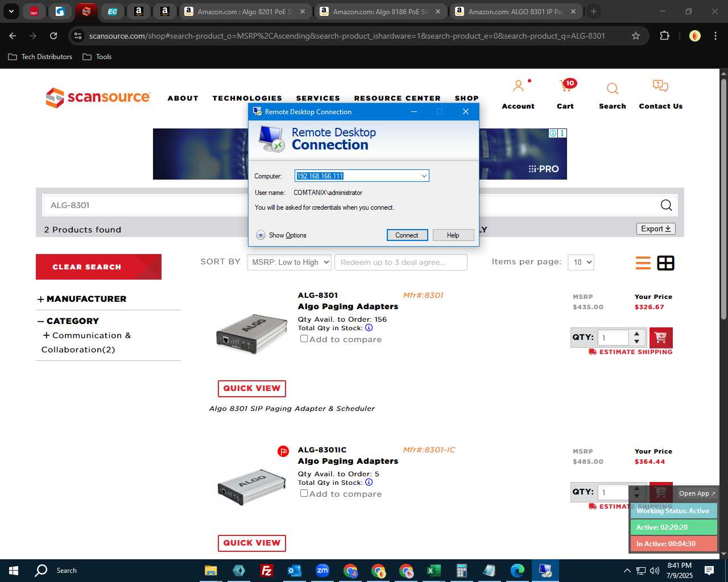Tick Add to compare for ALG-8301
This screenshot has width=728, height=582.
tap(304, 338)
